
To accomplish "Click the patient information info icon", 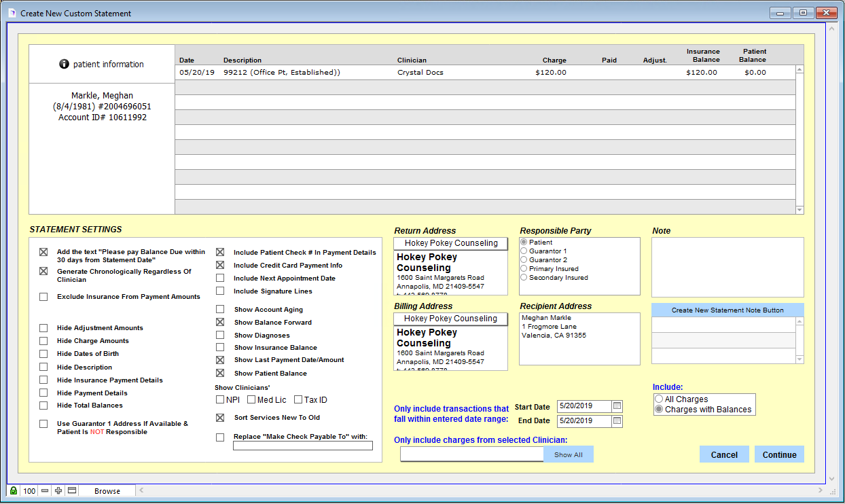I will pyautogui.click(x=65, y=64).
